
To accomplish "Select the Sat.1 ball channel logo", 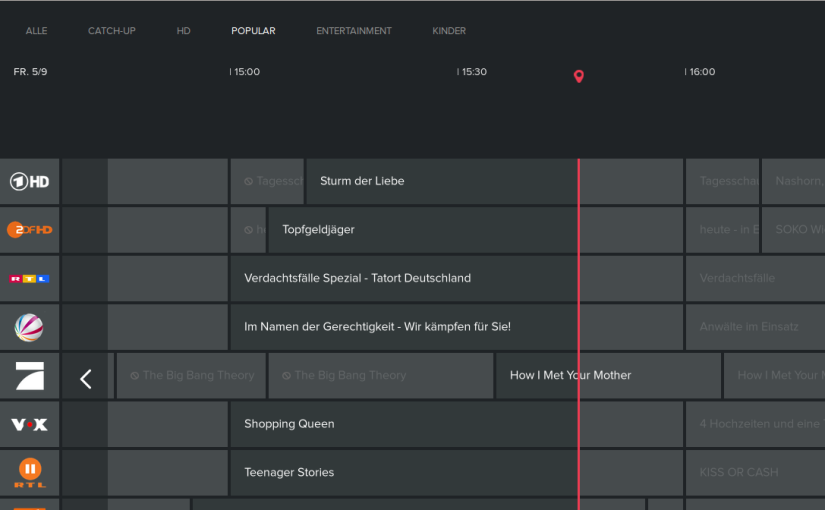I will click(x=29, y=327).
